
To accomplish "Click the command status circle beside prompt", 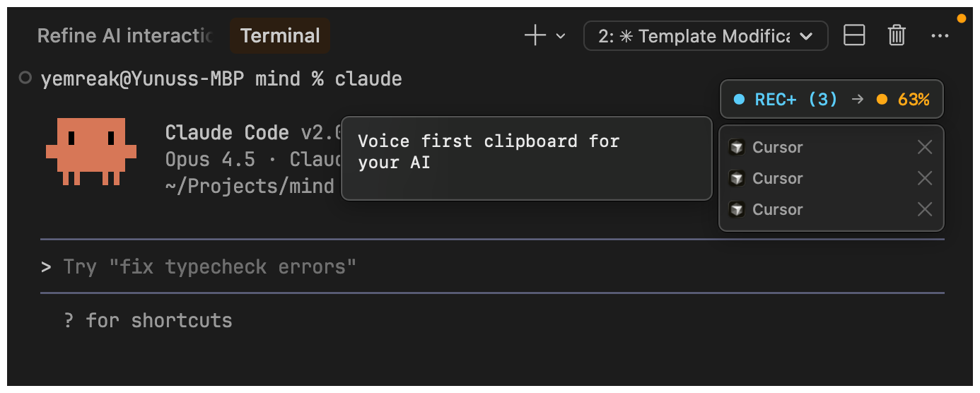I will pos(25,78).
